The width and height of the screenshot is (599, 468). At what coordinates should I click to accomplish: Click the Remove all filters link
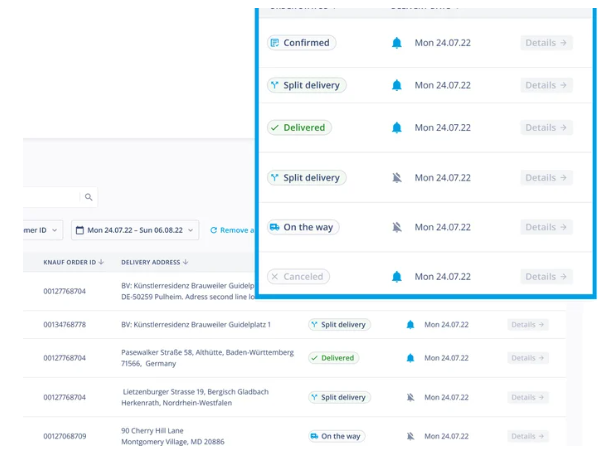coord(232,230)
